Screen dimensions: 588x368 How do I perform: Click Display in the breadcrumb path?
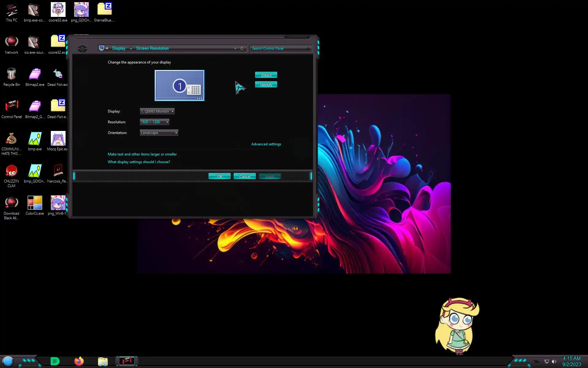click(x=119, y=48)
